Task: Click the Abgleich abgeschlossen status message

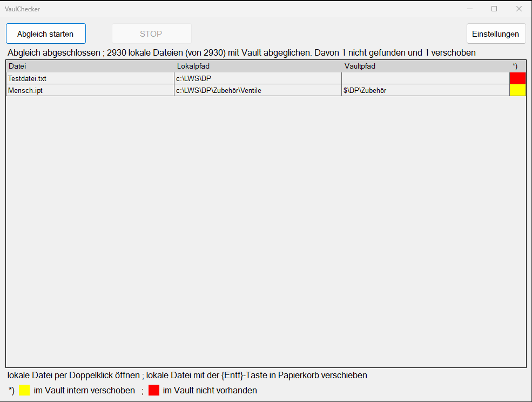Action: [x=241, y=52]
